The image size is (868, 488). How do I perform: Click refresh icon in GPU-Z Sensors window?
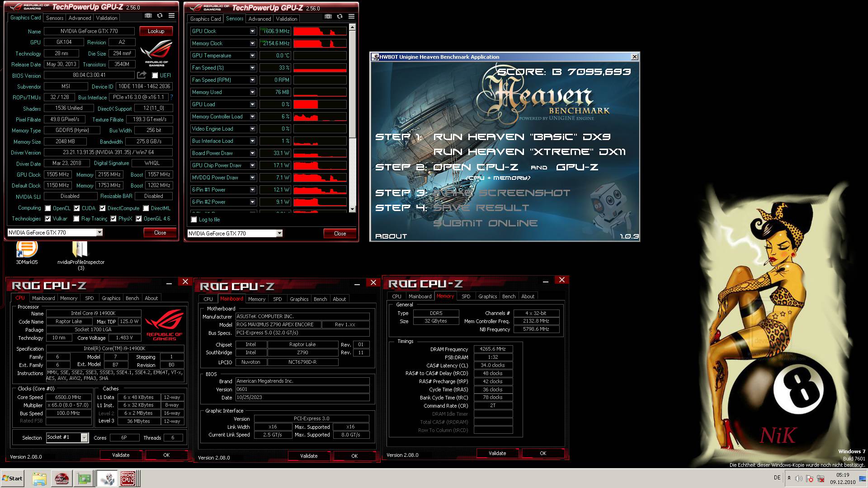tap(340, 17)
